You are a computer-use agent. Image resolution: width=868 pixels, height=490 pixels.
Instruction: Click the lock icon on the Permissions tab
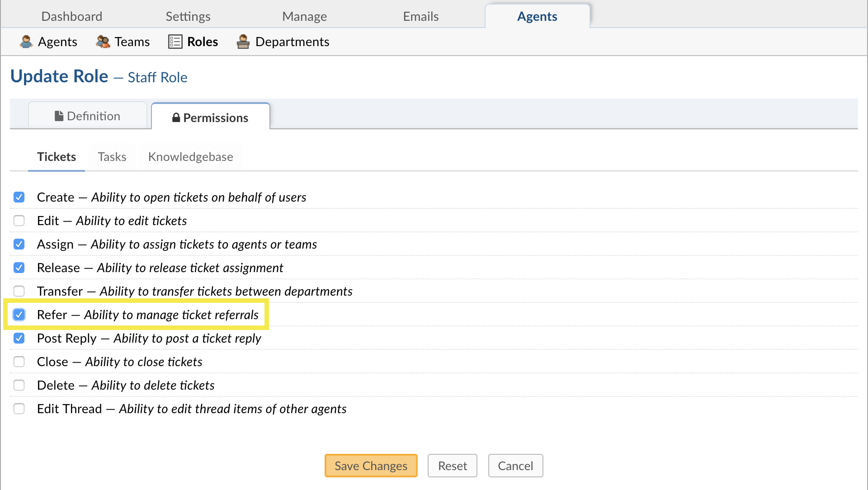click(175, 118)
